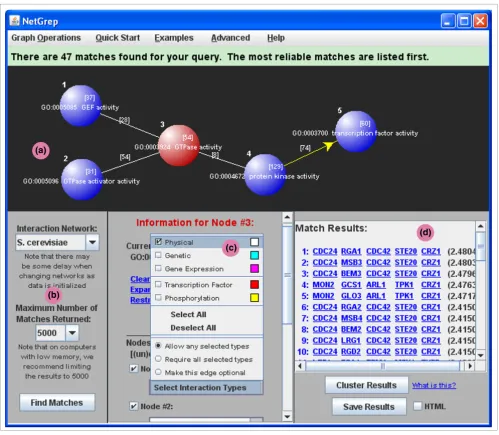The height and width of the screenshot is (435, 499).
Task: Click scroll-left arrow under Match Results
Action: [x=300, y=366]
